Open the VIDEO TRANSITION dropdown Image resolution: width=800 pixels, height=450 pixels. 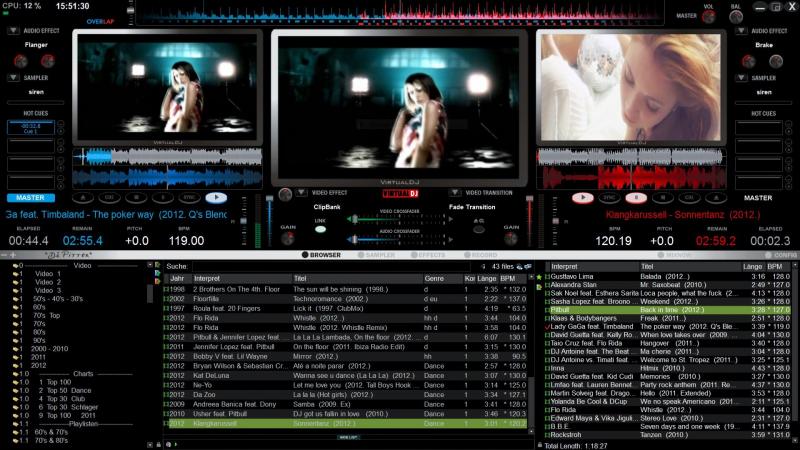coord(456,192)
